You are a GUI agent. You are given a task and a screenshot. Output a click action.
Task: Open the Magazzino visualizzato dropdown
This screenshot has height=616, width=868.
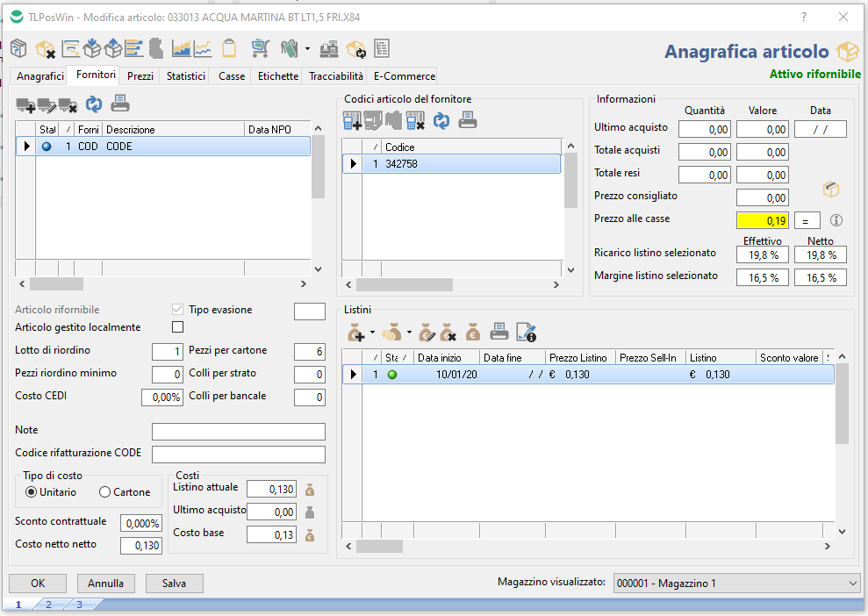tap(853, 584)
